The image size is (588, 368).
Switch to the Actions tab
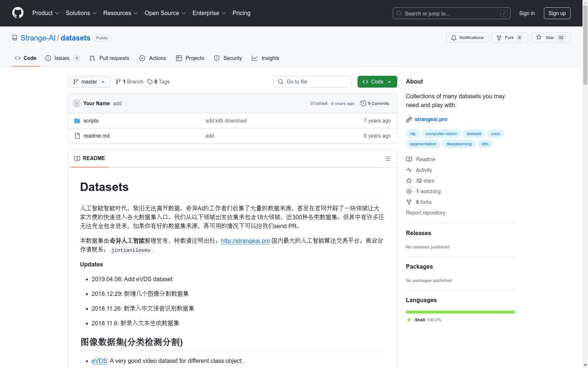[x=153, y=58]
